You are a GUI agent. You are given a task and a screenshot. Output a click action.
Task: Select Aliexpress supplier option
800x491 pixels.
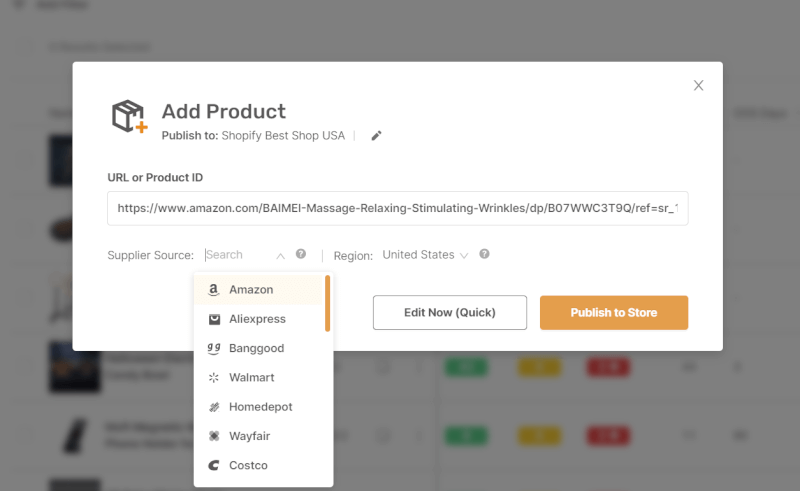(259, 319)
